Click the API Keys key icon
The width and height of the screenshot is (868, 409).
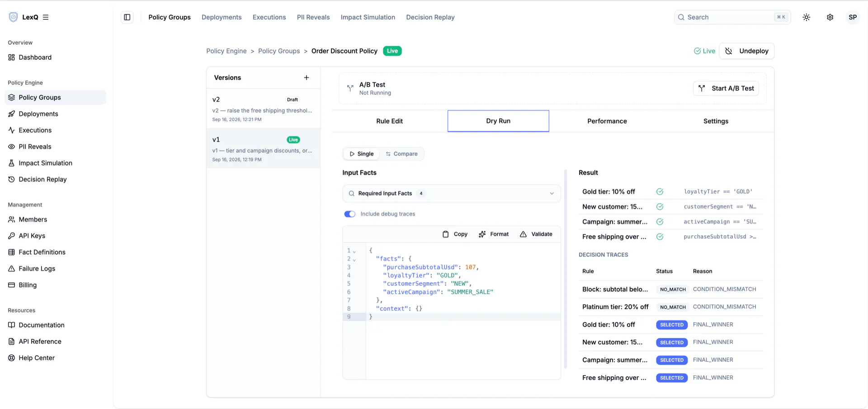12,236
